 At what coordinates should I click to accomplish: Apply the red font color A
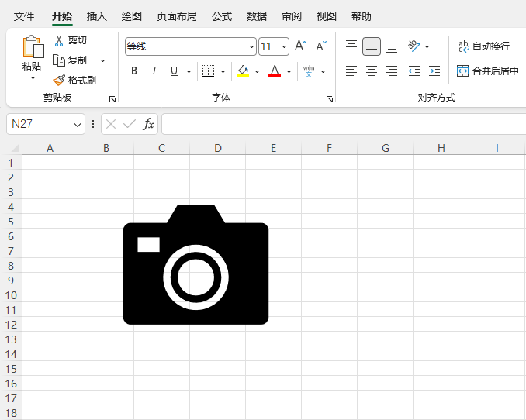275,71
